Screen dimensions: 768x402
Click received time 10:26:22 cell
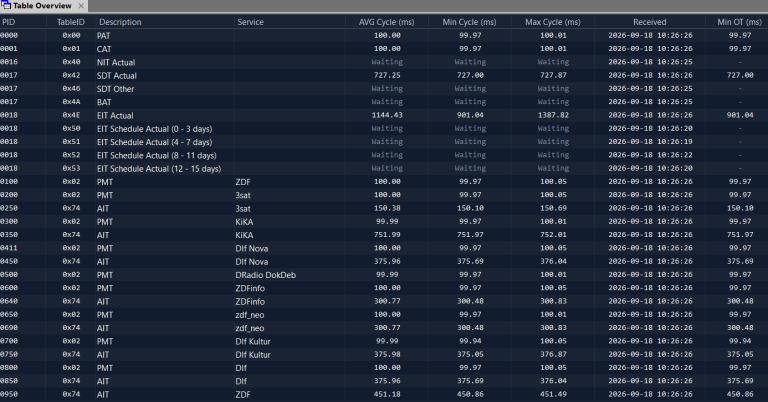650,155
